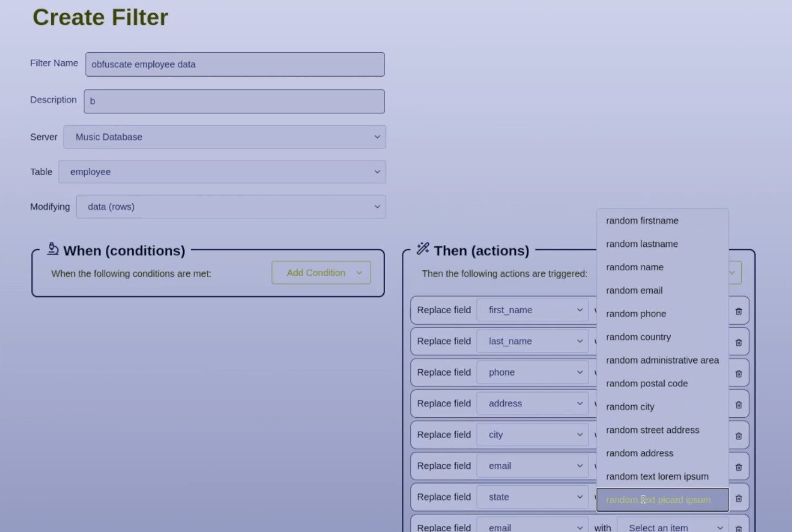Screen dimensions: 792x532
Task: Open the state field dropdown
Action: 532,497
